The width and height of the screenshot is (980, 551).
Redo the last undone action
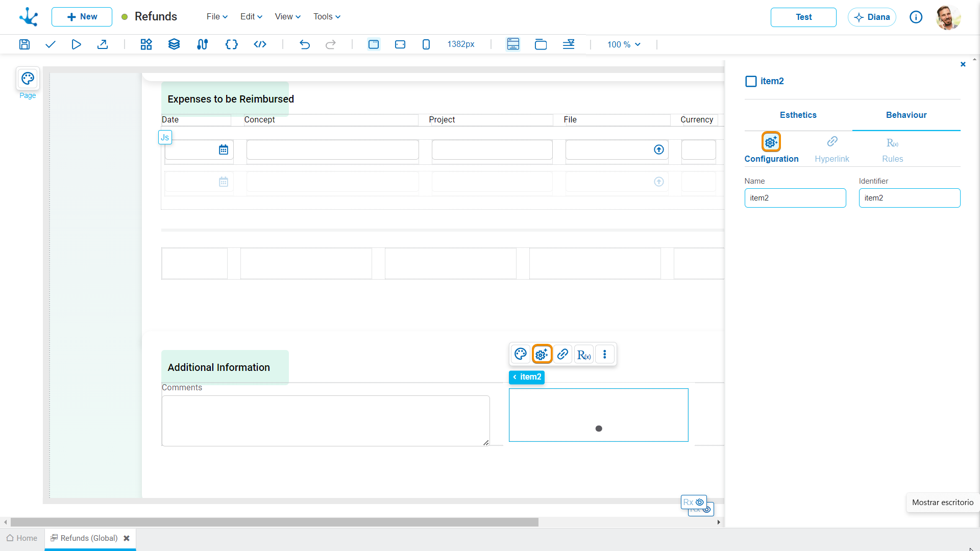[331, 44]
